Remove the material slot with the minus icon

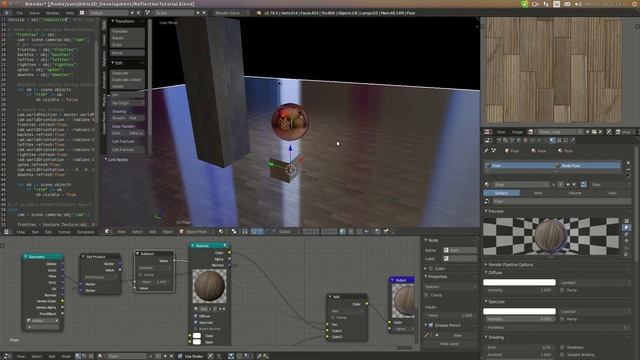[x=628, y=169]
